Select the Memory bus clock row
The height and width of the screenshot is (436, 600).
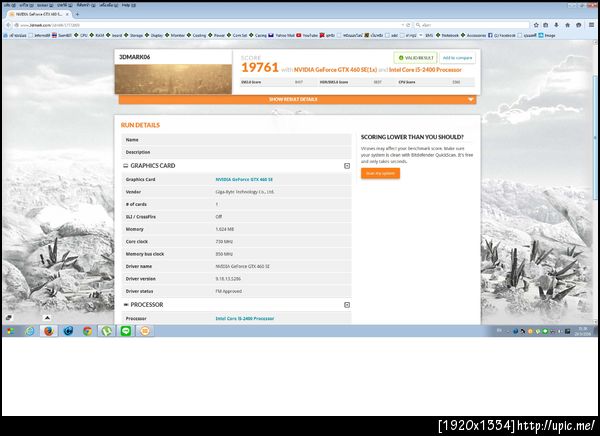pyautogui.click(x=236, y=254)
